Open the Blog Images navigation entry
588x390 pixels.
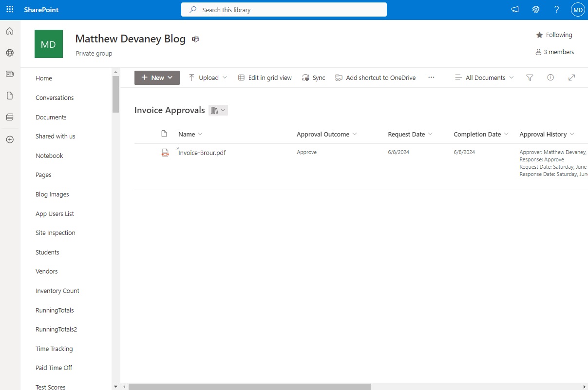[52, 194]
